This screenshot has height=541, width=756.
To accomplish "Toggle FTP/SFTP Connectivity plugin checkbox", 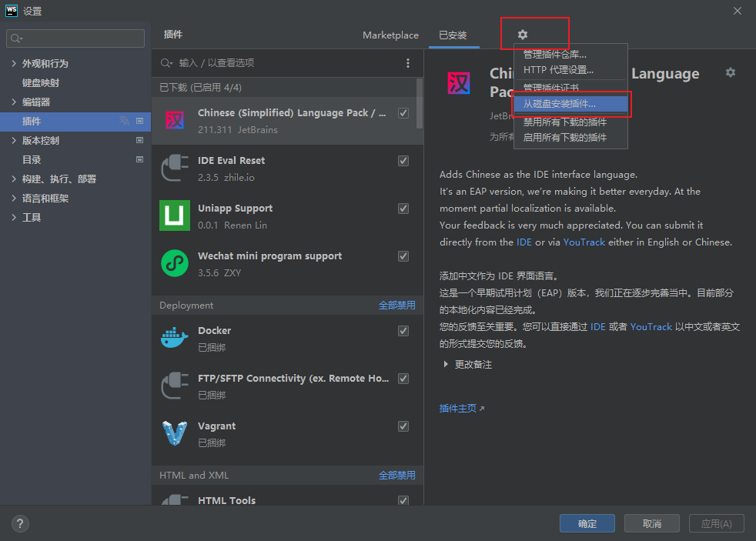I will tap(403, 379).
